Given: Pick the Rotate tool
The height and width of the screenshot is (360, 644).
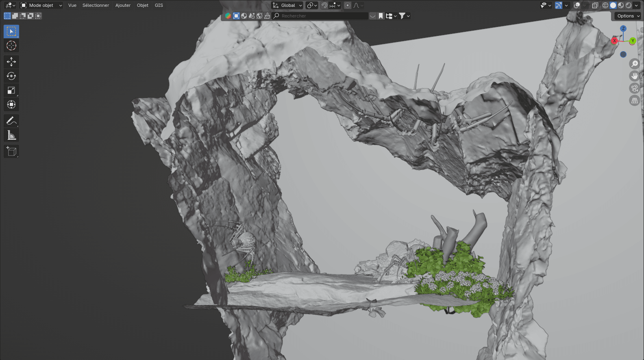Looking at the screenshot, I should [x=11, y=76].
